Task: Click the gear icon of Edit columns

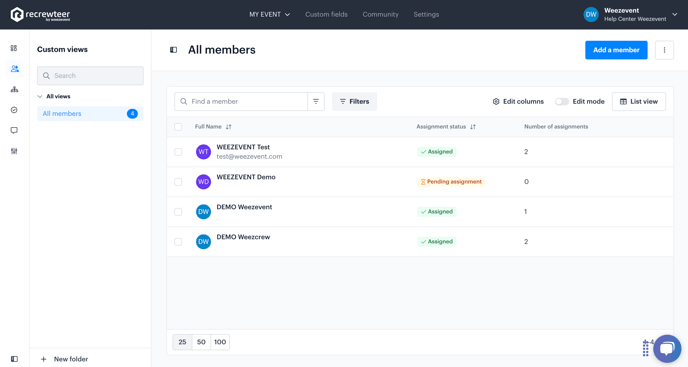Action: pyautogui.click(x=496, y=101)
